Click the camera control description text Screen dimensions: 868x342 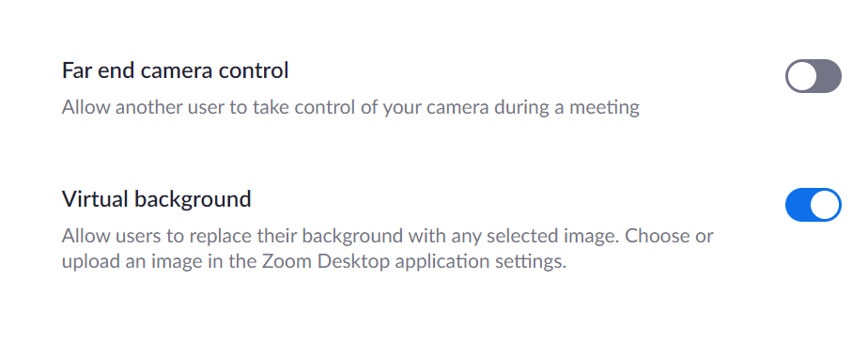[x=350, y=107]
